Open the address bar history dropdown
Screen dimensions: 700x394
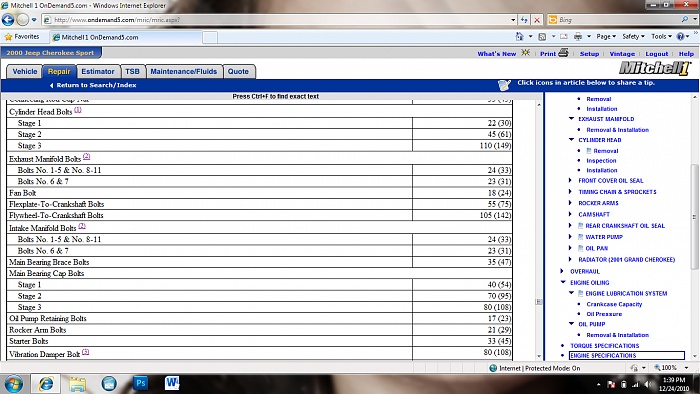click(513, 20)
